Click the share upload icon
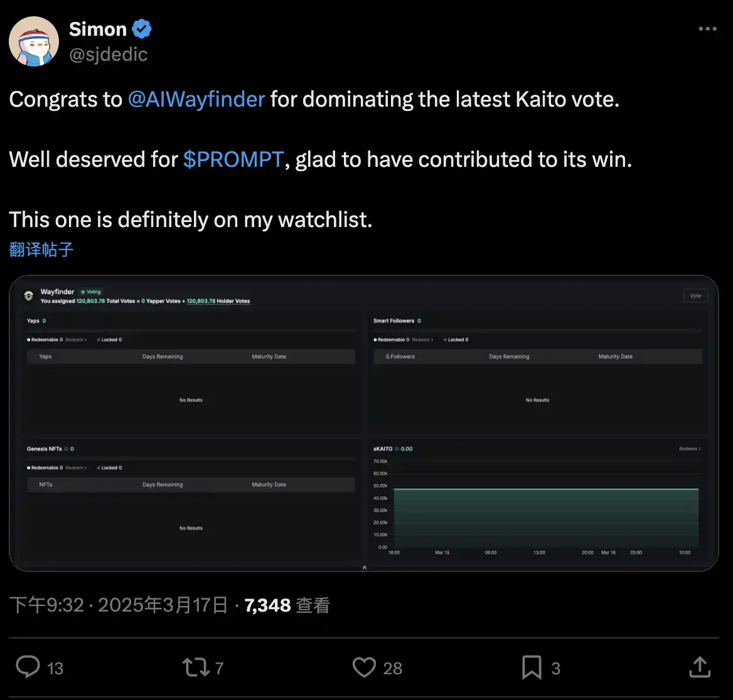733x700 pixels. coord(699,667)
